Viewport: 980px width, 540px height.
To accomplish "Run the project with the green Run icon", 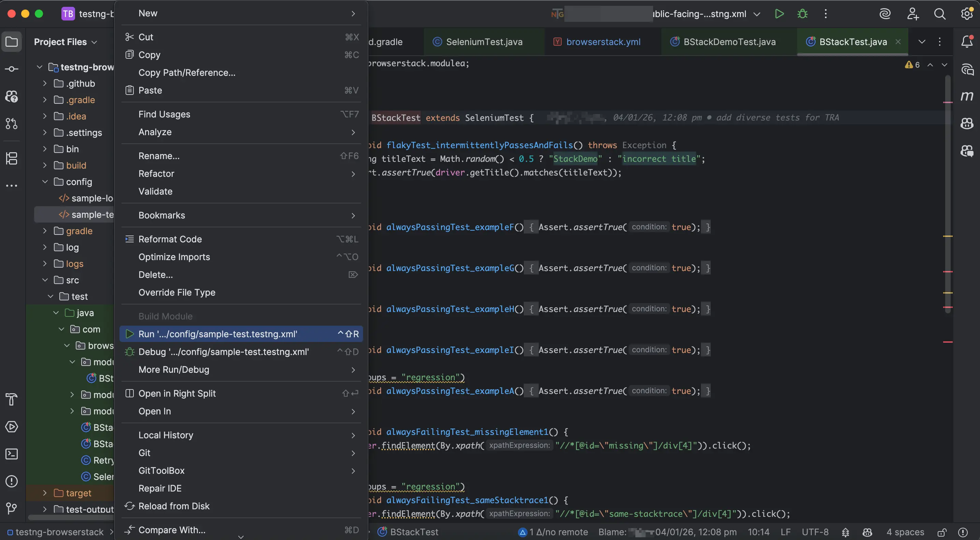I will [x=779, y=14].
